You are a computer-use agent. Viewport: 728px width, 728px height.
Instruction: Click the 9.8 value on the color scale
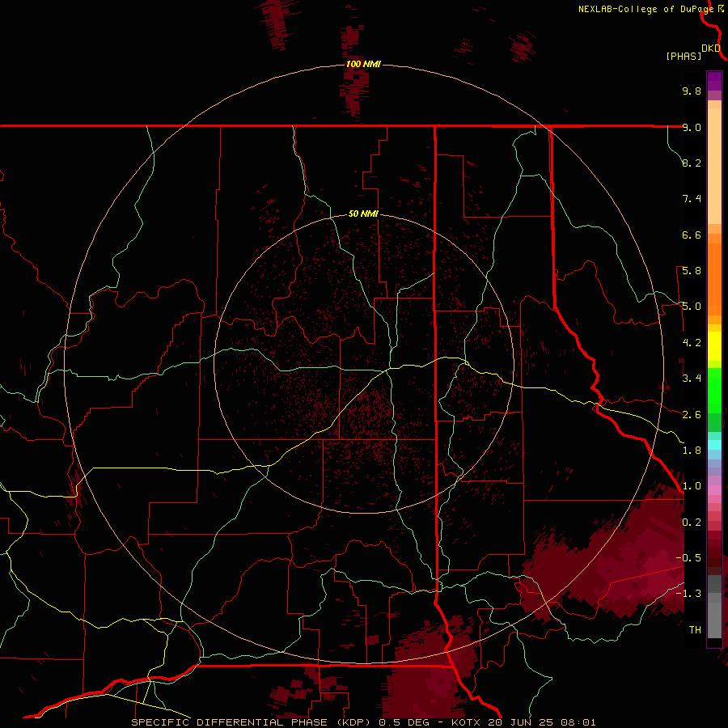(x=692, y=91)
